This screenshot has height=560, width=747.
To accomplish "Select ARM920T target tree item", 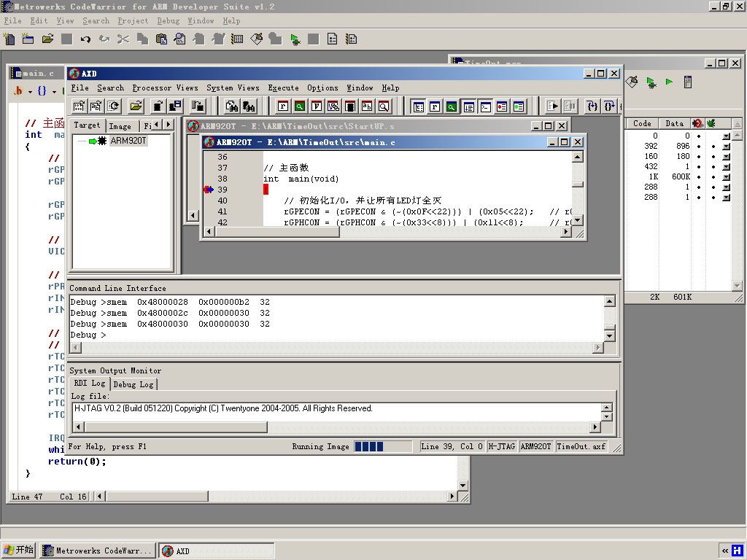I will (x=128, y=141).
